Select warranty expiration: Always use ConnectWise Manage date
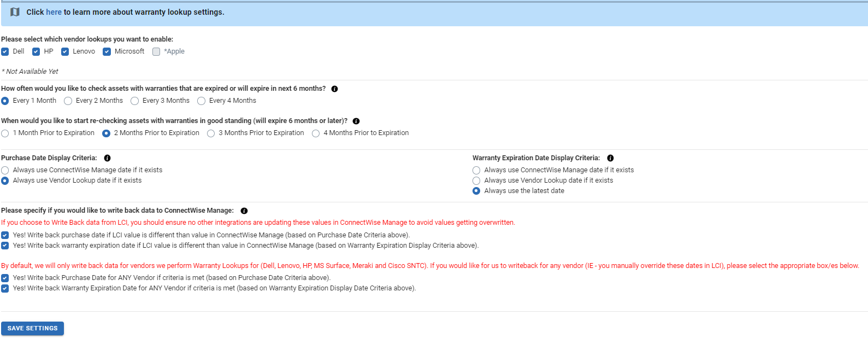868x338 pixels. (x=476, y=170)
